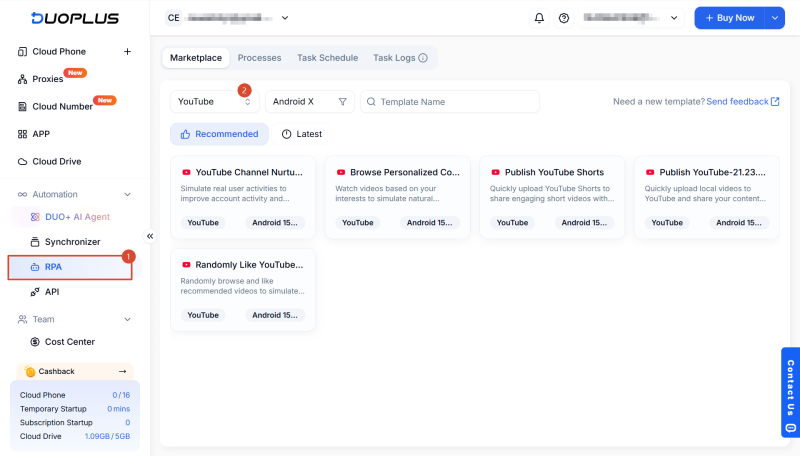Open the Publish YouTube-21.23... template card
The width and height of the screenshot is (800, 456).
pyautogui.click(x=707, y=197)
